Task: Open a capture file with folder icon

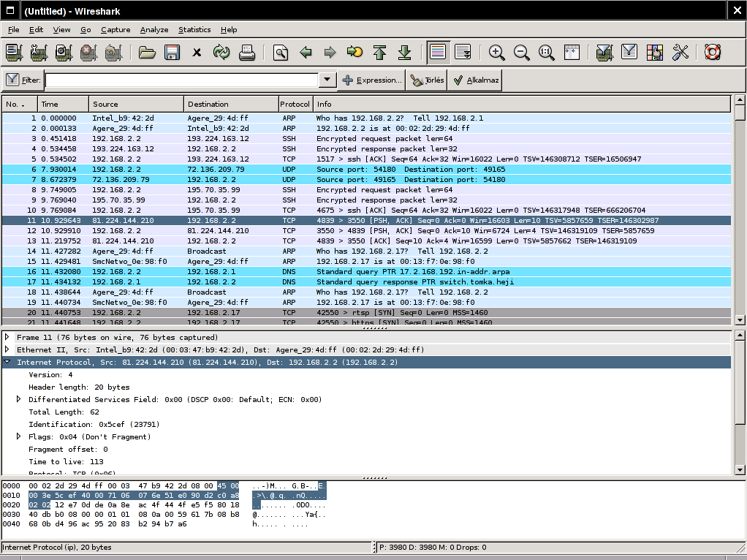Action: [x=148, y=53]
